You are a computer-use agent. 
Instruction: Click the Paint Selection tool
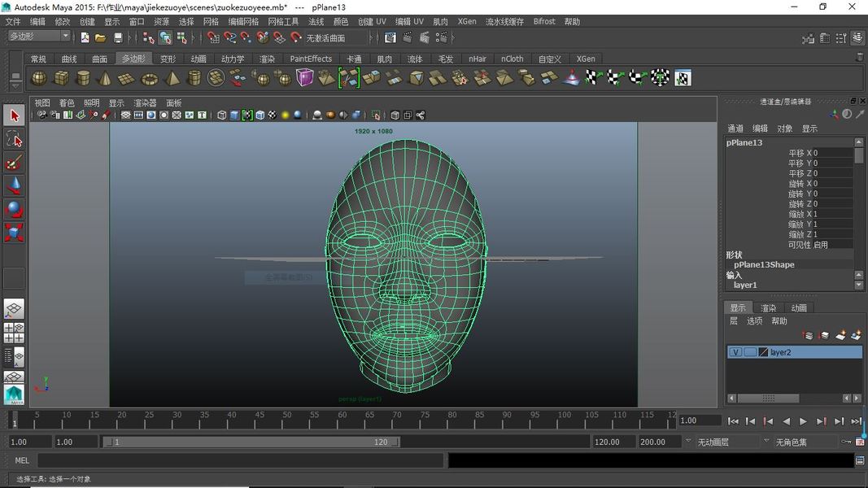click(14, 163)
